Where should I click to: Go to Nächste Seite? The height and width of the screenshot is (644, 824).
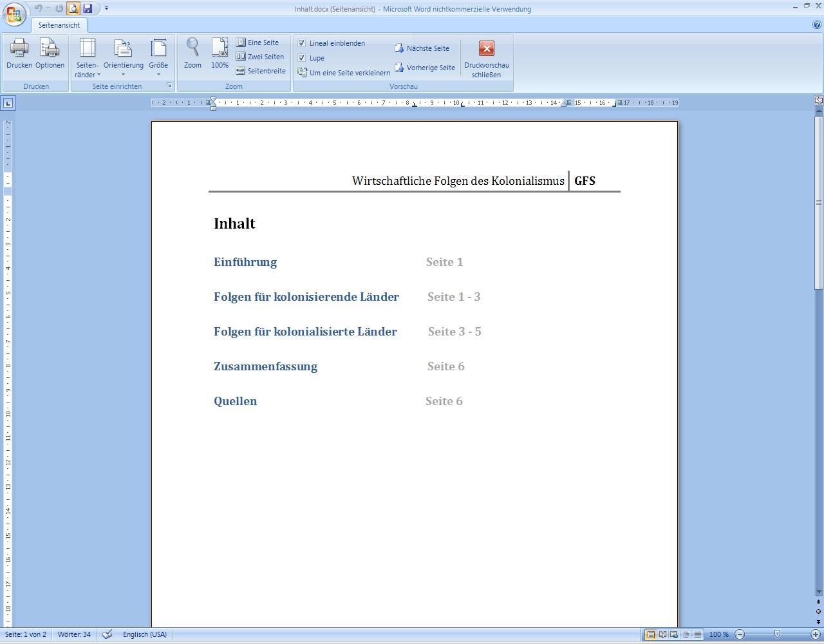pyautogui.click(x=422, y=48)
